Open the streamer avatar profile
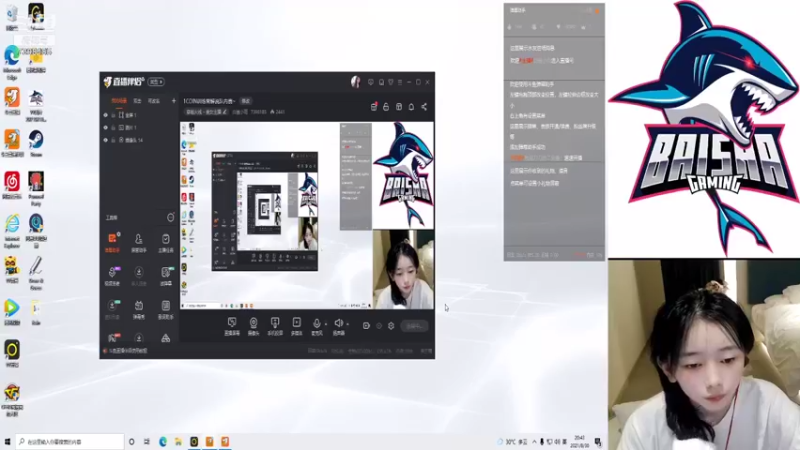Screen dimensions: 800x450 [356, 82]
